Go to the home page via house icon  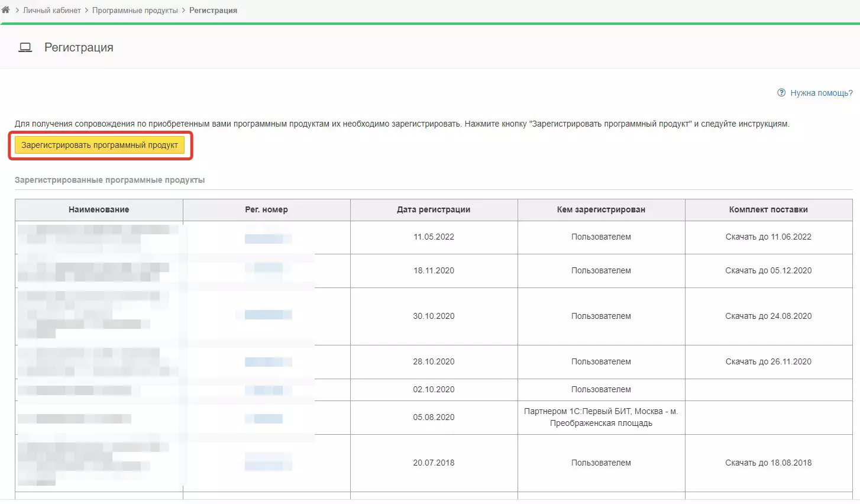(6, 10)
